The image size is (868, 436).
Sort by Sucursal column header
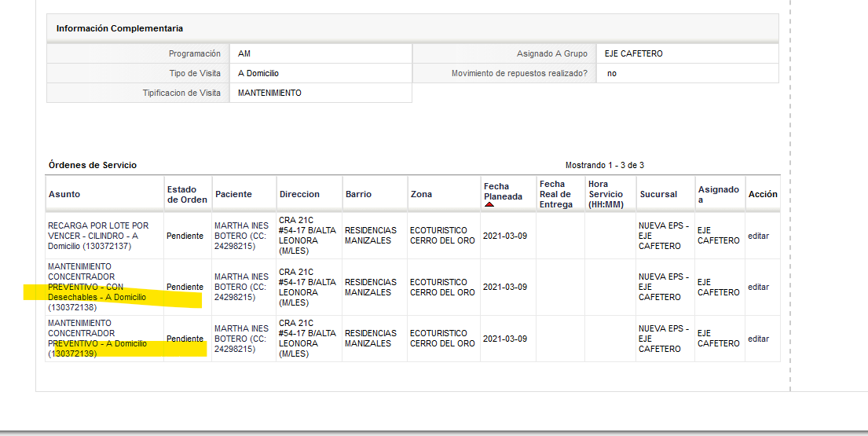point(658,194)
